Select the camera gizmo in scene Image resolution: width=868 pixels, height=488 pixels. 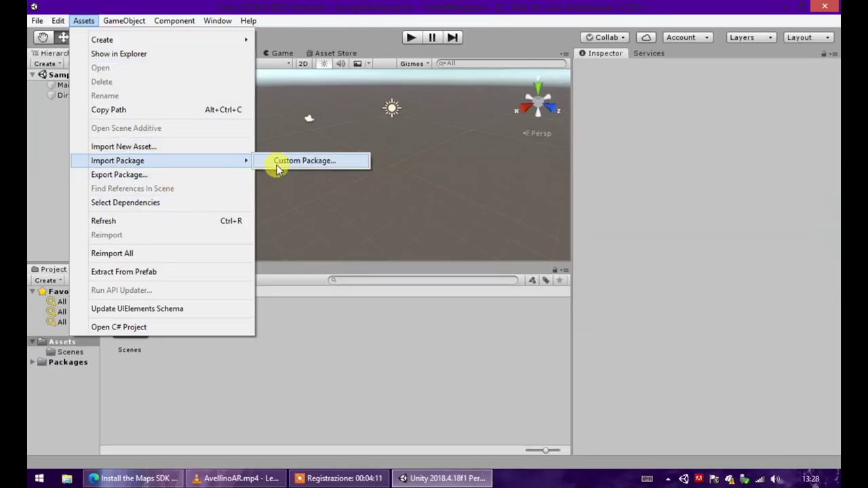pyautogui.click(x=309, y=119)
